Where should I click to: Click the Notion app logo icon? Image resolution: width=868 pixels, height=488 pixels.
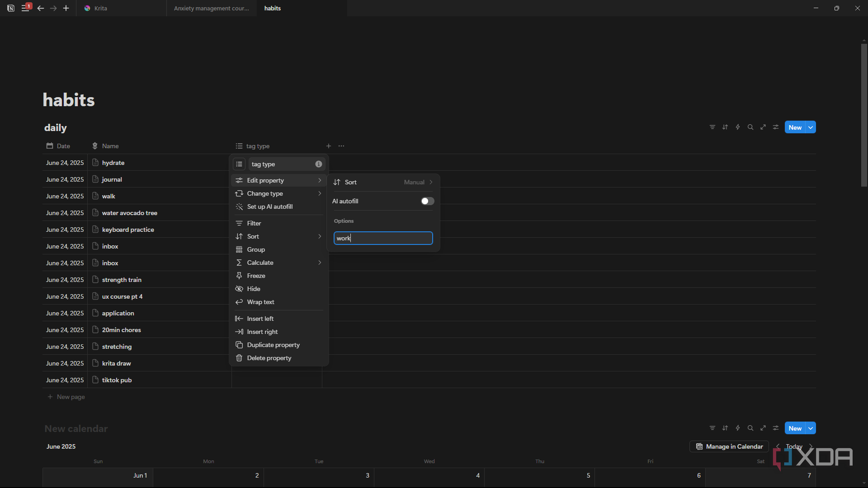click(x=11, y=8)
